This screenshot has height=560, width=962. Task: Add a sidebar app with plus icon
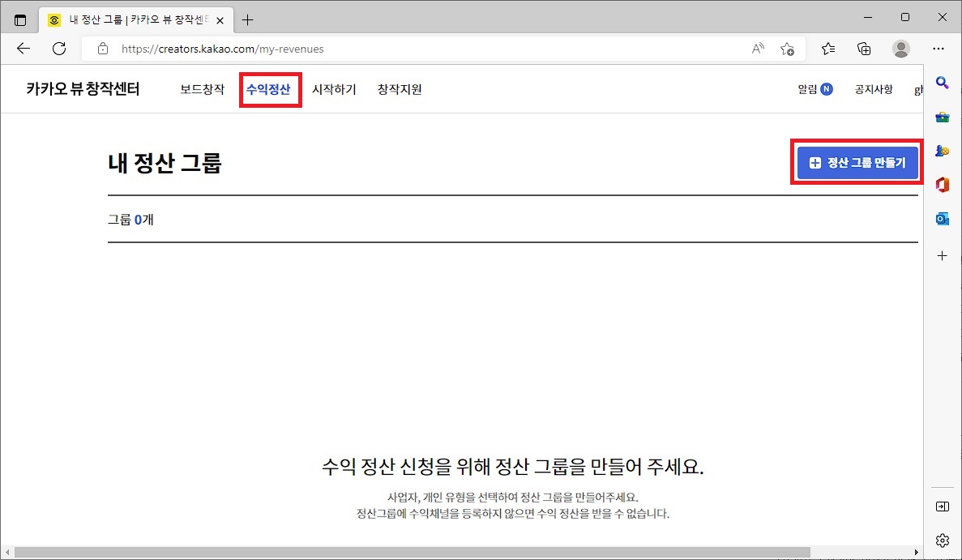[x=943, y=256]
